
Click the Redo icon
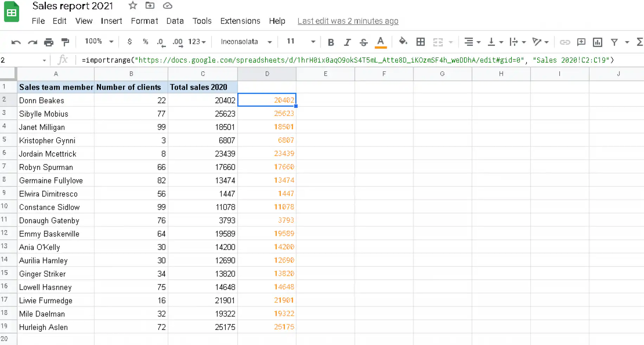coord(32,42)
